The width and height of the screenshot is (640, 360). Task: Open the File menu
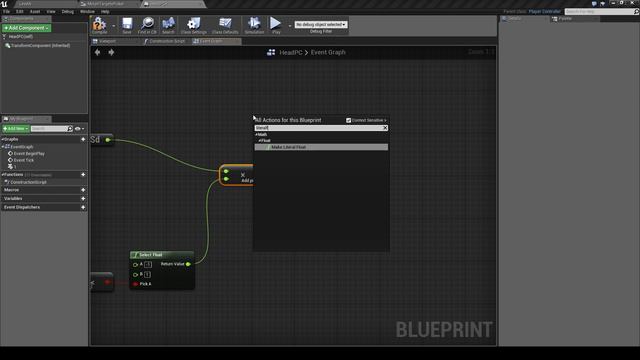7,11
